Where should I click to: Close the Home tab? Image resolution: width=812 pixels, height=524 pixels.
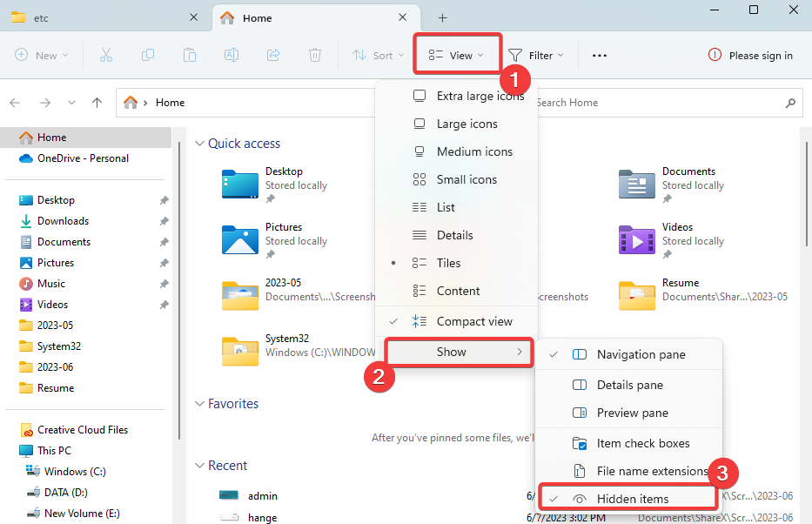click(402, 17)
